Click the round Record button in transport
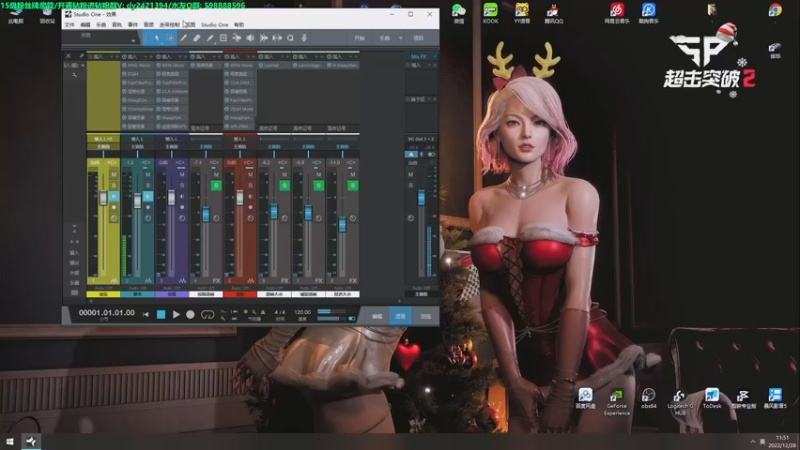Viewport: 800px width, 450px height. (190, 314)
